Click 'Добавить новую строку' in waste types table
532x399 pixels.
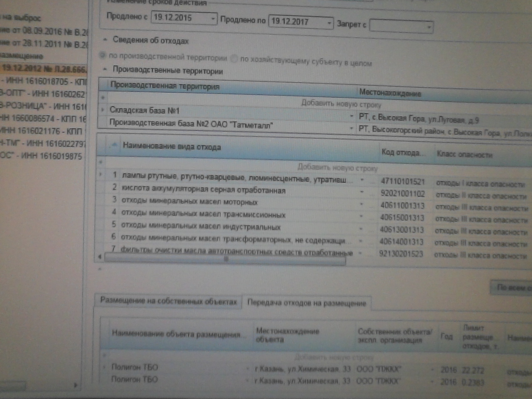(337, 167)
